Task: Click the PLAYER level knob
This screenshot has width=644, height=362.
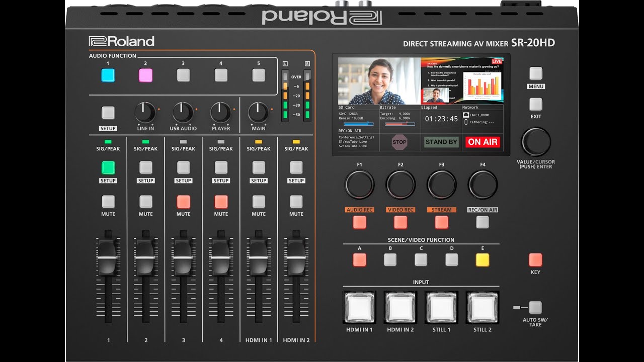Action: pos(221,113)
